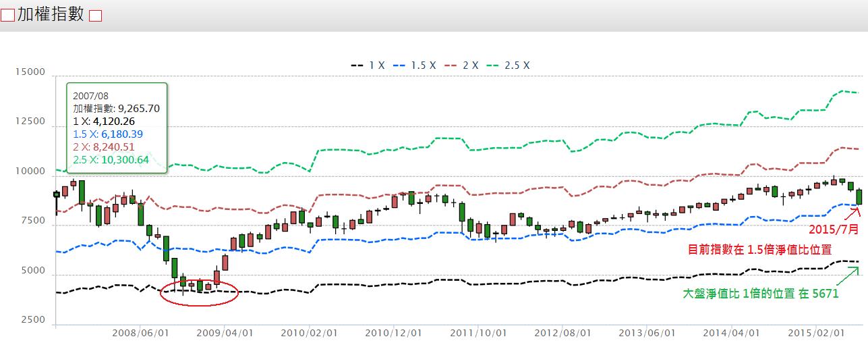The height and width of the screenshot is (345, 868).
Task: Click the last green candlestick for 2015/7
Action: pyautogui.click(x=859, y=196)
